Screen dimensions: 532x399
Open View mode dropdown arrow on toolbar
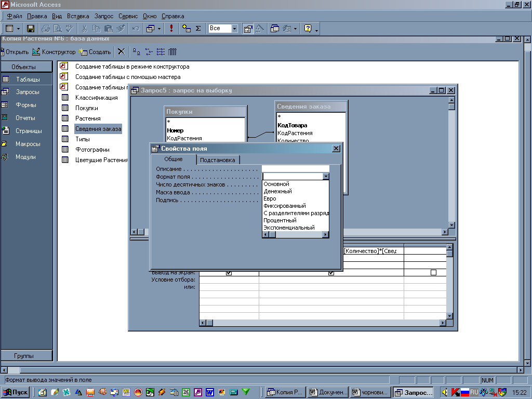[x=18, y=29]
